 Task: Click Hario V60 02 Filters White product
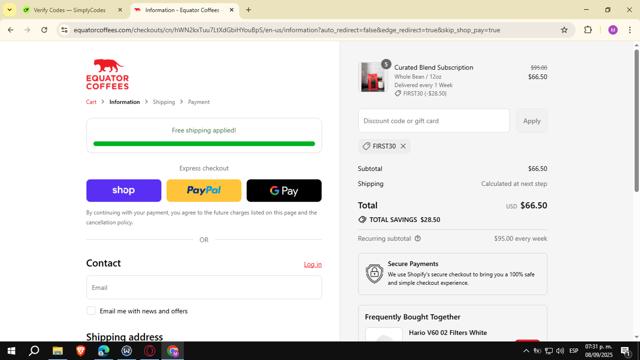(x=448, y=333)
